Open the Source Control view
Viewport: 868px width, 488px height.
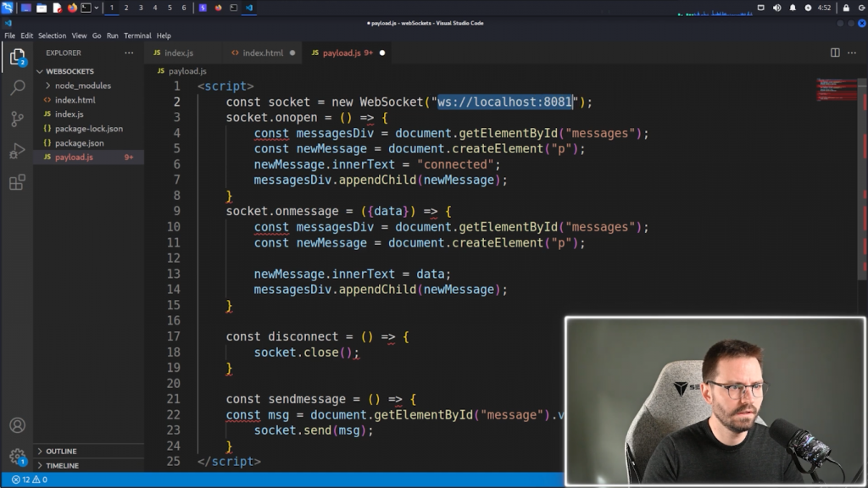click(x=17, y=119)
